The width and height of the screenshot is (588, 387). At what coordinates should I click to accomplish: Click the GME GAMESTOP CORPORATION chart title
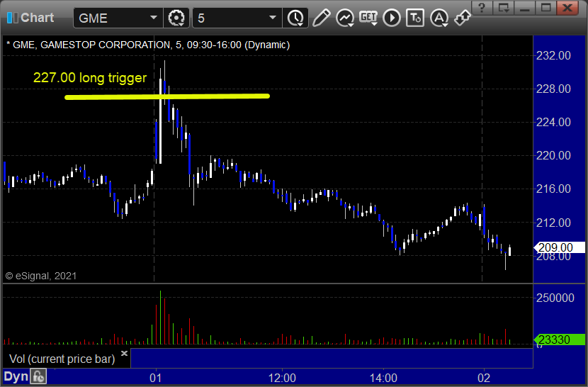[x=148, y=45]
